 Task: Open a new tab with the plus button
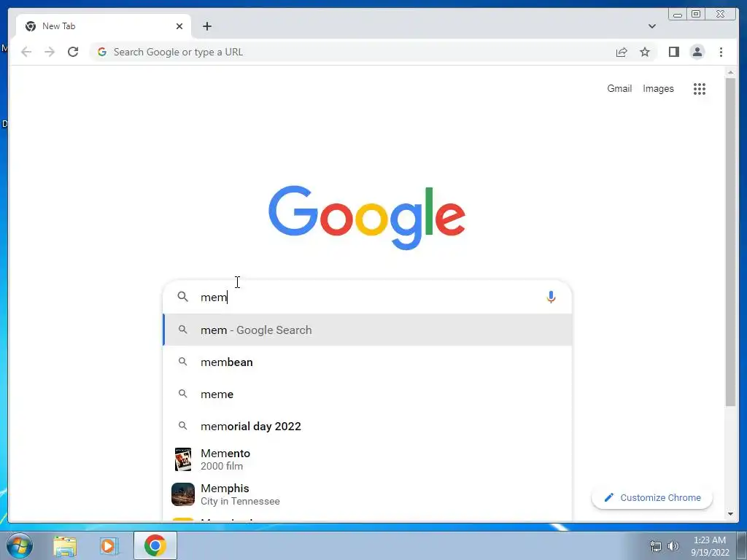coord(206,26)
